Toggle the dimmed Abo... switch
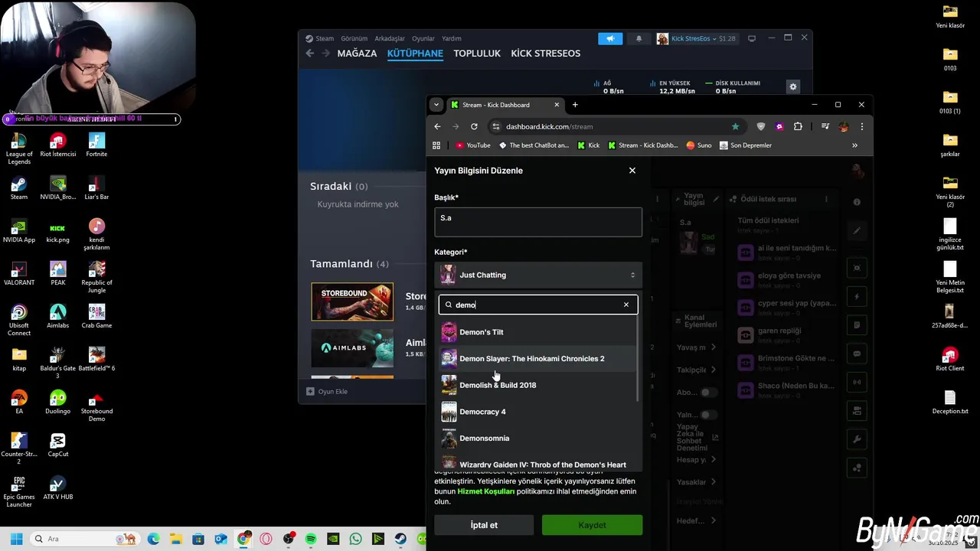This screenshot has width=980, height=551. pyautogui.click(x=709, y=393)
